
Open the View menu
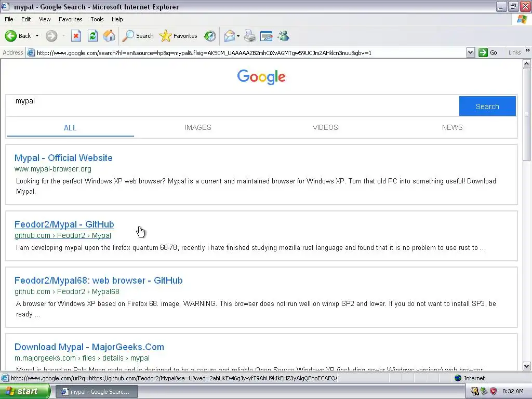pyautogui.click(x=45, y=19)
